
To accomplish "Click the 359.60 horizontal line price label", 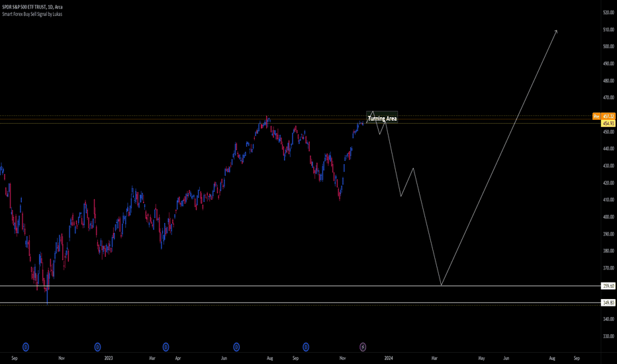I will pos(608,286).
